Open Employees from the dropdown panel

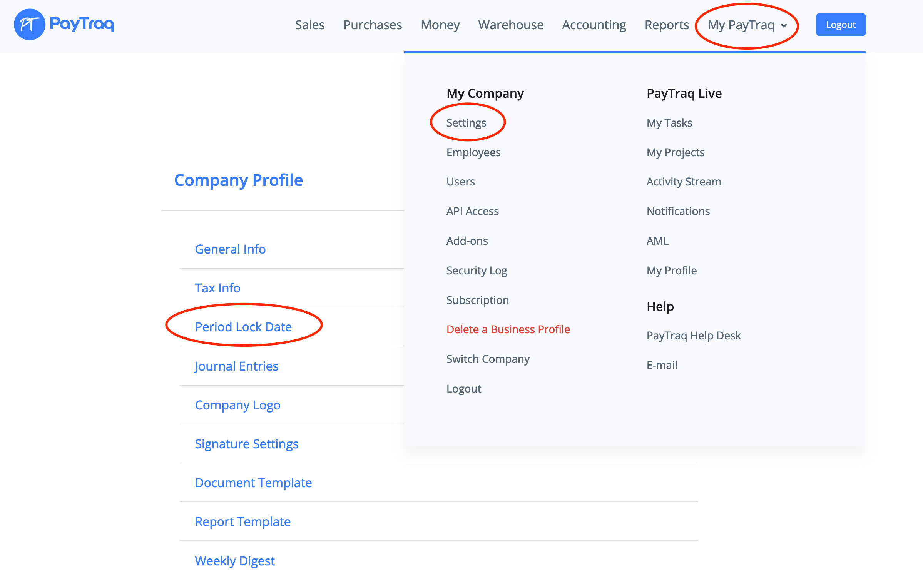click(x=473, y=152)
